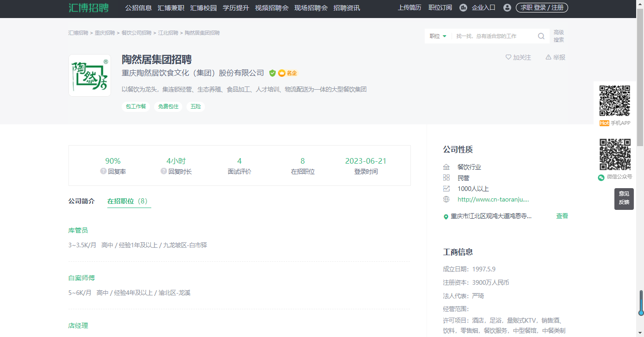This screenshot has height=337, width=644.
Task: Click the question mark icon beside 回复率
Action: (103, 171)
